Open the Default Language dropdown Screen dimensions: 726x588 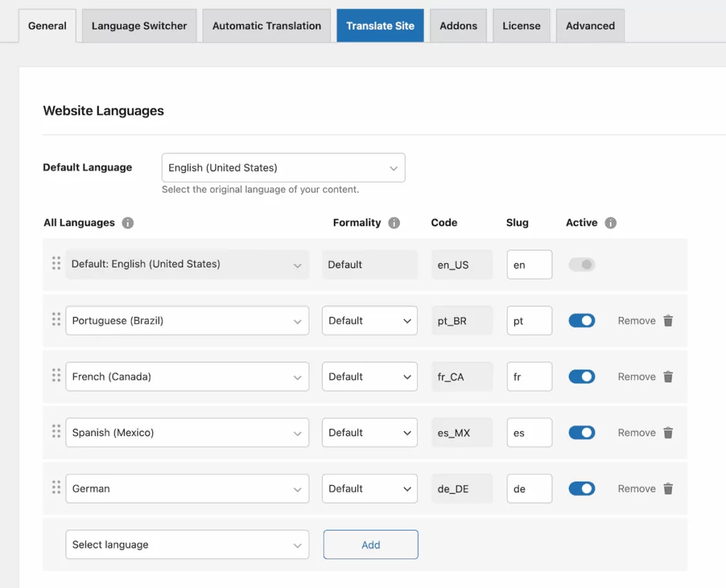pos(283,167)
